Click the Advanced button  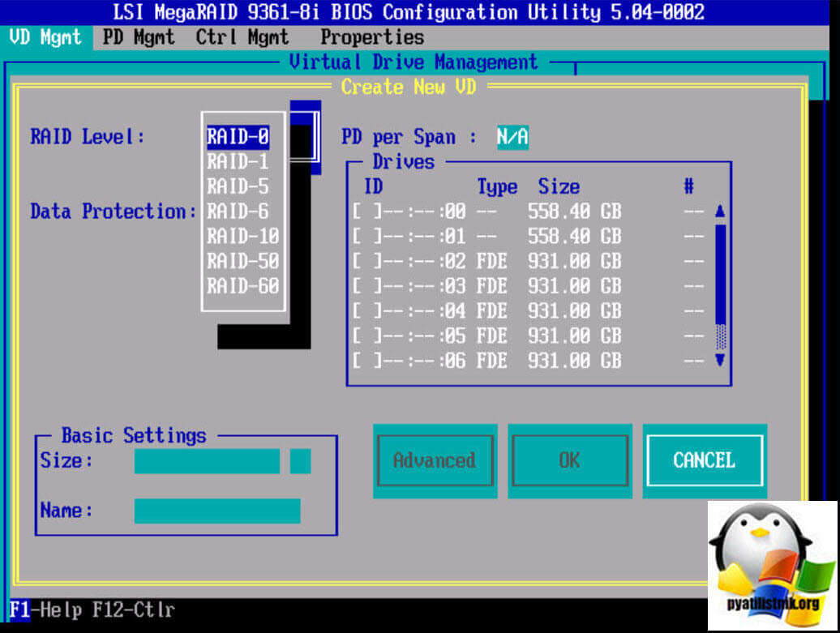click(435, 460)
